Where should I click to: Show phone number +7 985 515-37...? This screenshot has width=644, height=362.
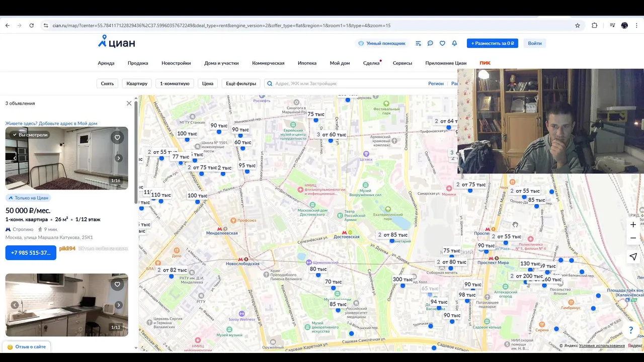[31, 252]
